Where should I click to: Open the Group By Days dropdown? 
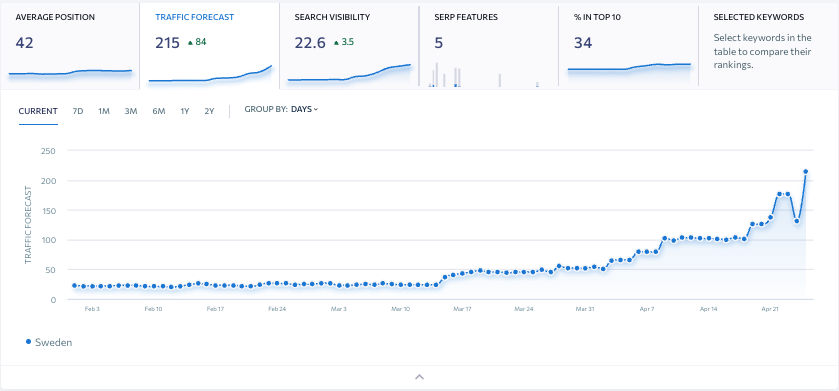pos(281,109)
